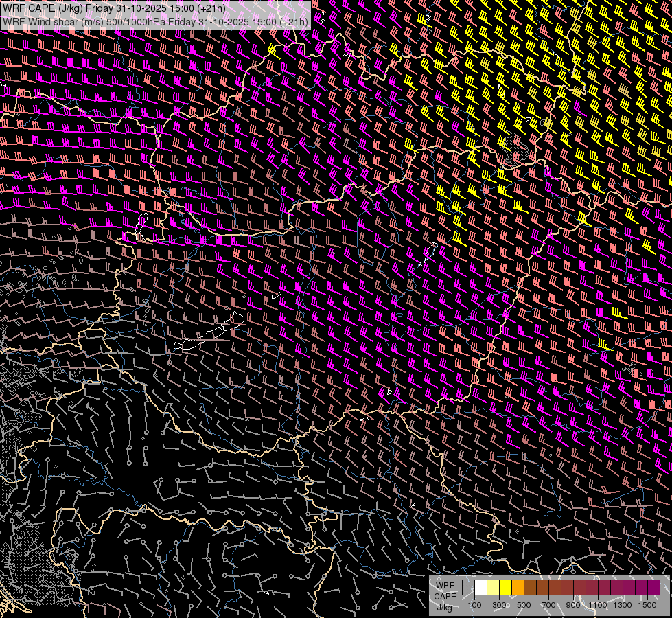The width and height of the screenshot is (672, 618).
Task: Click the orange CAPE legend swatch
Action: [x=518, y=588]
